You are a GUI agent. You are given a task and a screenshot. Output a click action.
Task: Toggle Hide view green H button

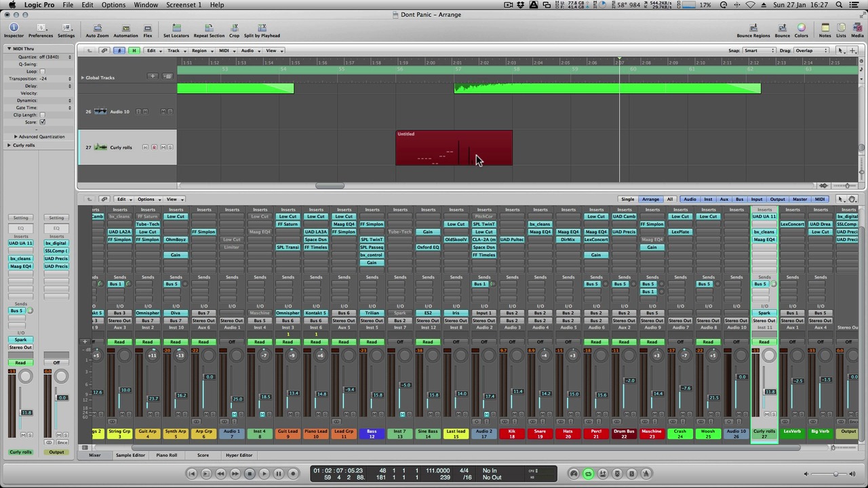click(x=134, y=50)
